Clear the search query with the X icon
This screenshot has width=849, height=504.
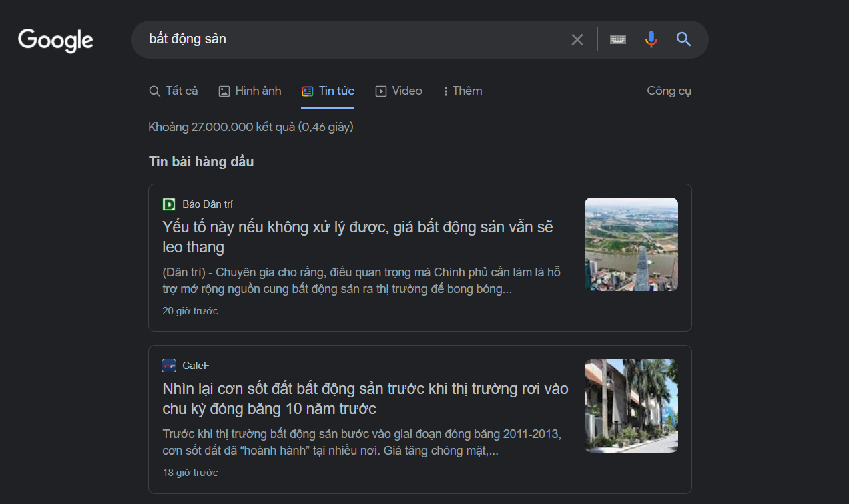coord(577,39)
